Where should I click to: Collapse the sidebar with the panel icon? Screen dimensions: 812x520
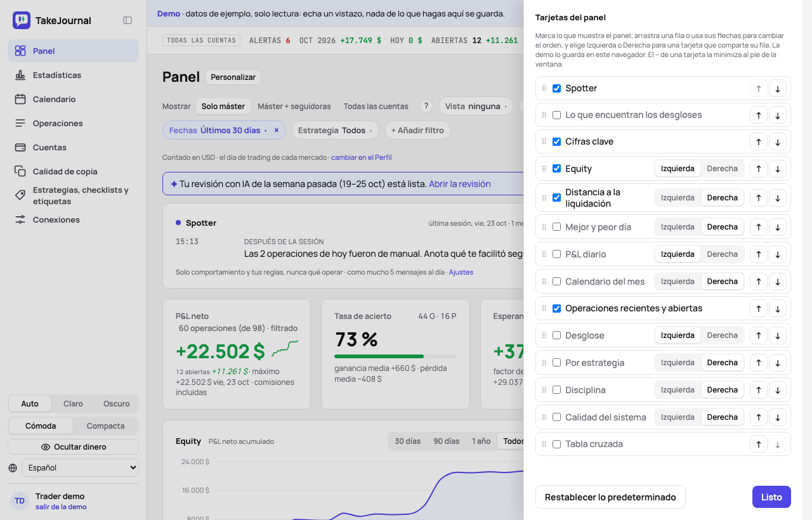[x=128, y=20]
